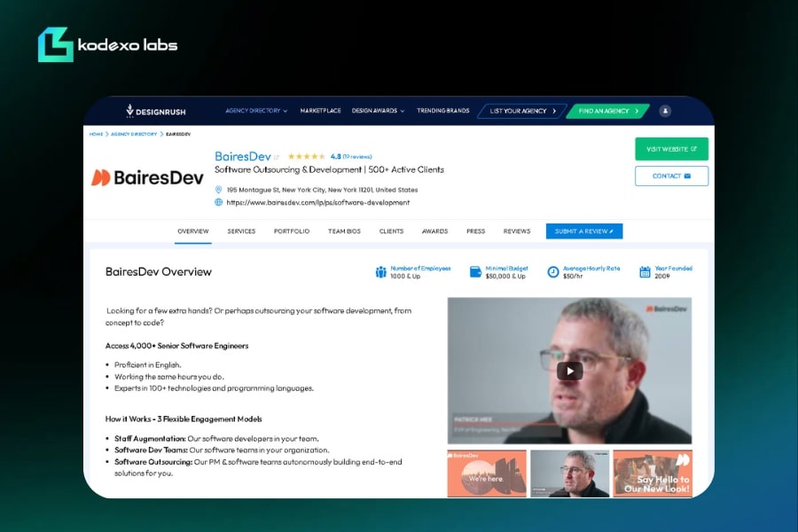The width and height of the screenshot is (798, 532).
Task: Open the Marketplace menu item
Action: point(321,111)
